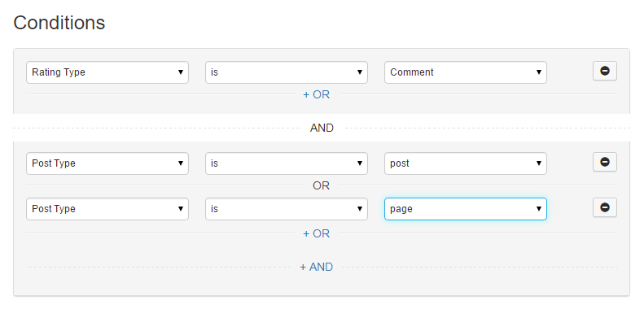
Task: Open the Post Type dropdown in post row
Action: [x=107, y=163]
